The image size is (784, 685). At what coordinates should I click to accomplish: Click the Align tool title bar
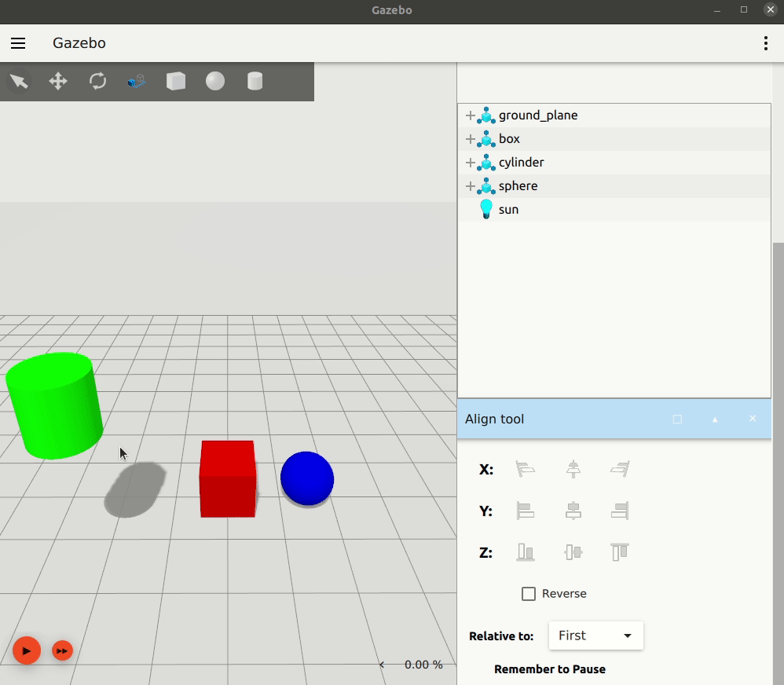(614, 419)
